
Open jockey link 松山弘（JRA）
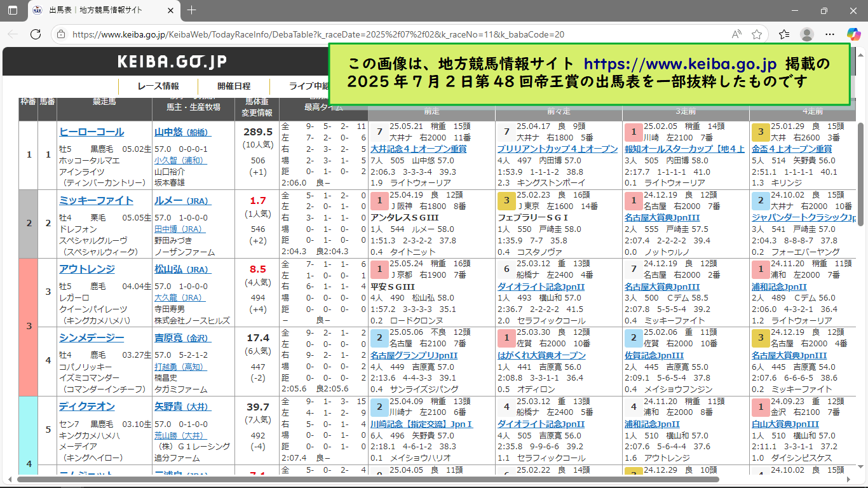coord(183,269)
